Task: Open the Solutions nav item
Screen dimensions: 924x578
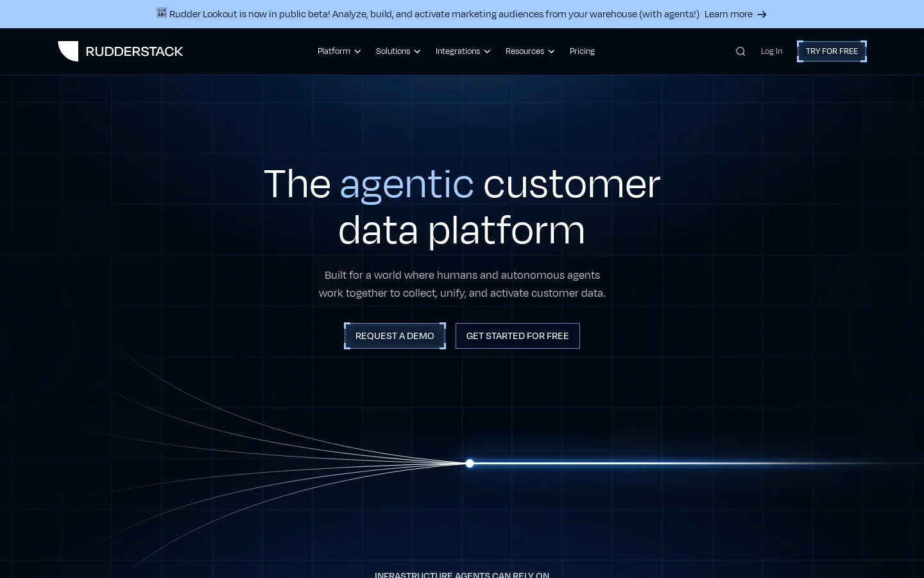Action: click(x=393, y=51)
